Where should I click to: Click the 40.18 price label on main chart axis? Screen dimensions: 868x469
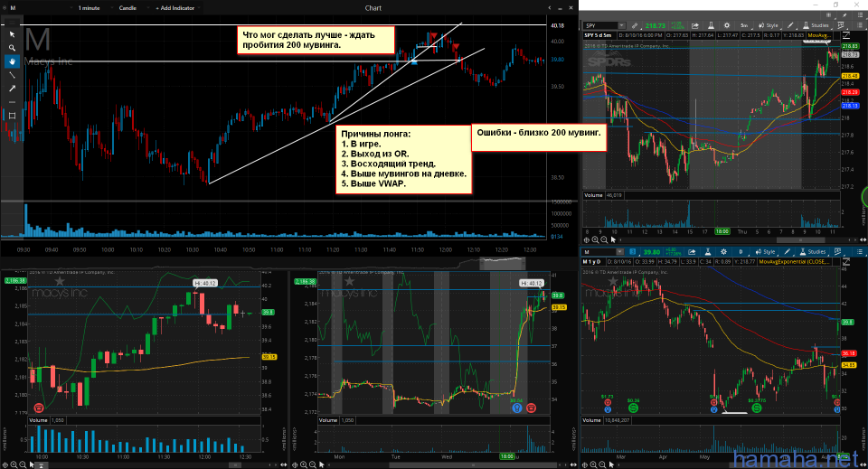(558, 25)
